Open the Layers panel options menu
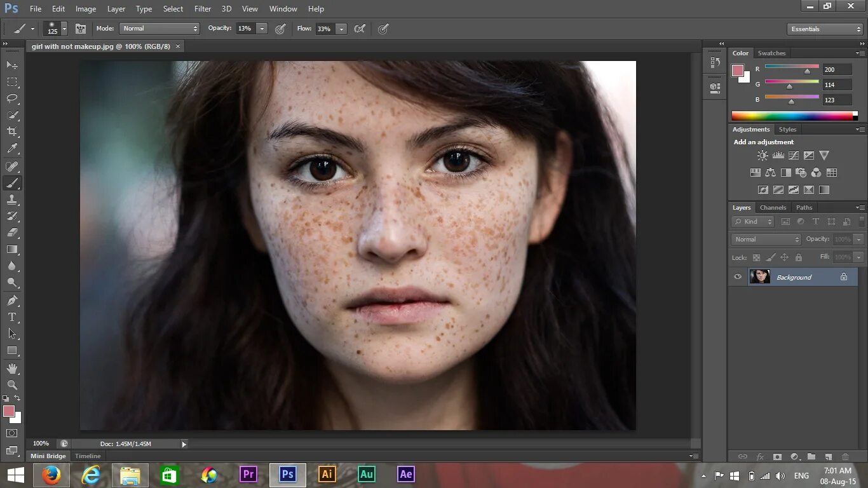This screenshot has height=488, width=868. (x=860, y=207)
